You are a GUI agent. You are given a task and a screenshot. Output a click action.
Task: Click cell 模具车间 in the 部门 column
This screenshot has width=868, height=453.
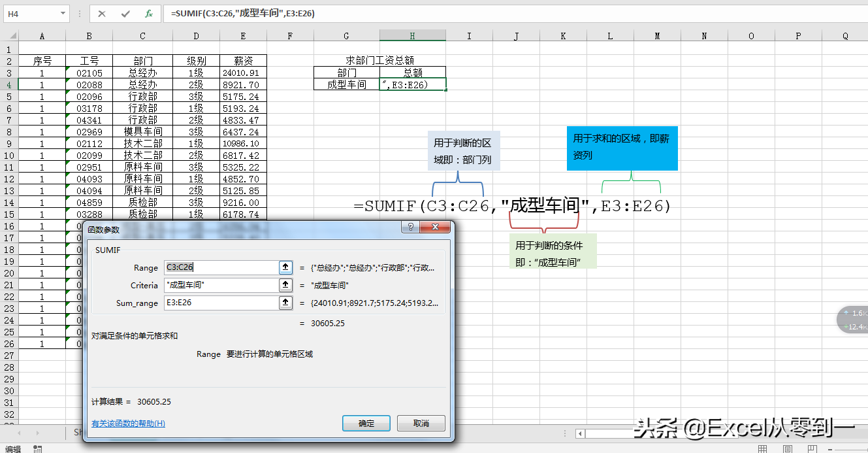click(x=142, y=131)
